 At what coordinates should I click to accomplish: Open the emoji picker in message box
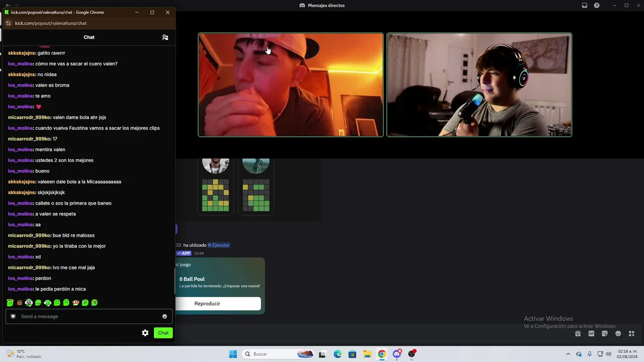pyautogui.click(x=165, y=316)
